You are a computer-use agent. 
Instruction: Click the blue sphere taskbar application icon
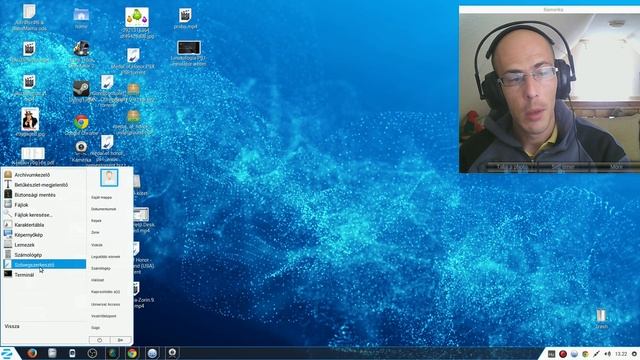pyautogui.click(x=152, y=353)
